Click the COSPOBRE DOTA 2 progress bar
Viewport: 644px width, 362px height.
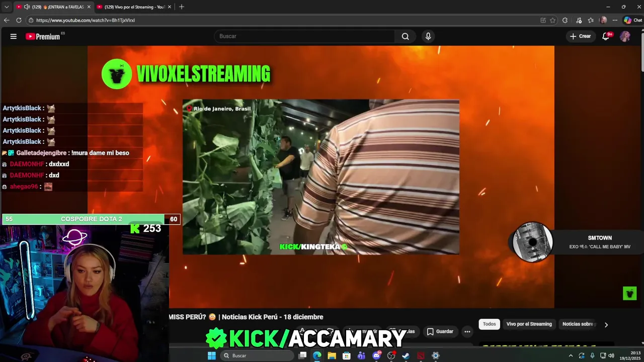coord(91,219)
